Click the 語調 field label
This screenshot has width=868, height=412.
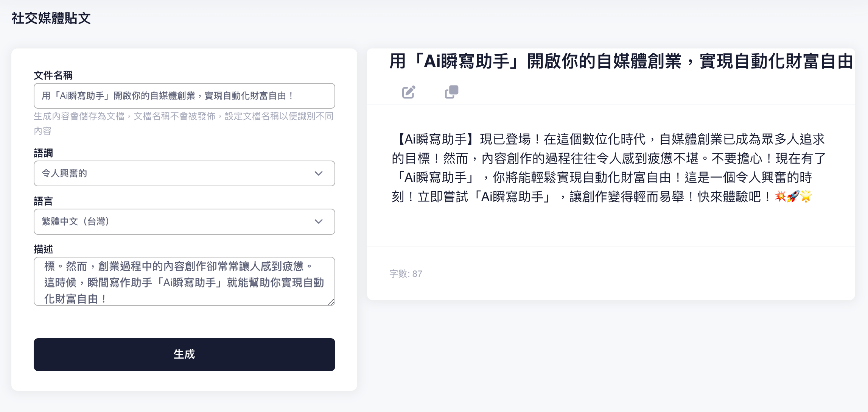point(43,153)
